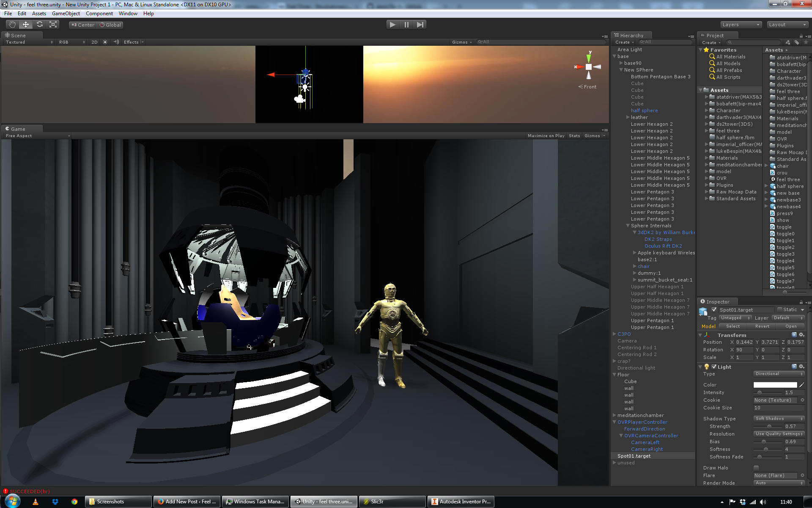812x508 pixels.
Task: Click the Light Color swatch
Action: click(775, 385)
